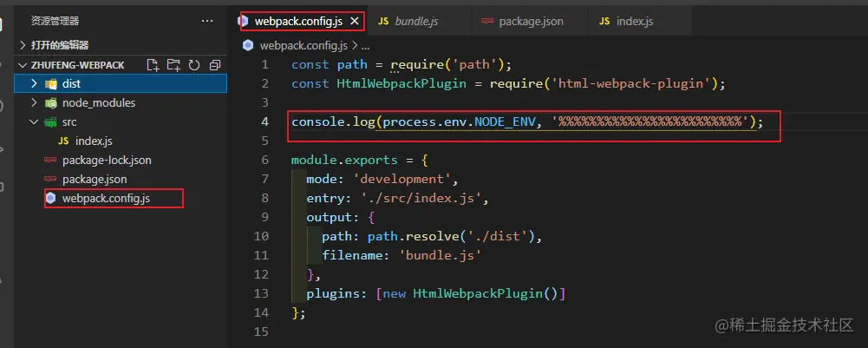Click the 资源管理器 panel title

tap(55, 21)
